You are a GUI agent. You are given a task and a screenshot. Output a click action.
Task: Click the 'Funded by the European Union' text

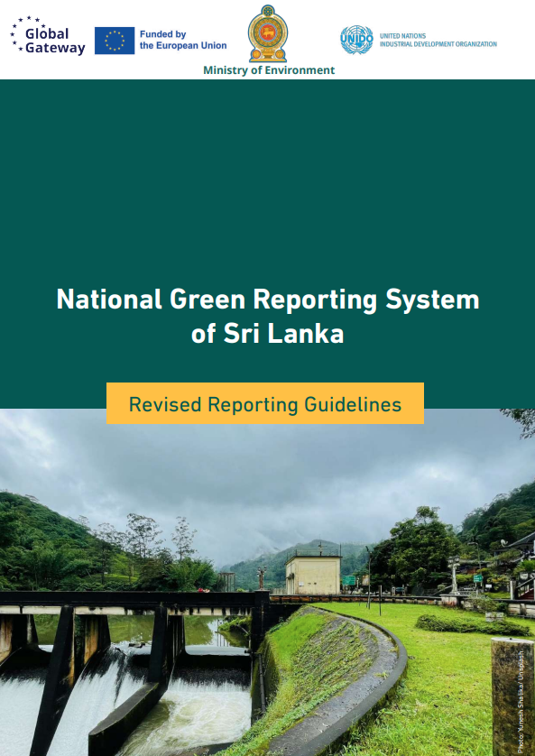[183, 40]
